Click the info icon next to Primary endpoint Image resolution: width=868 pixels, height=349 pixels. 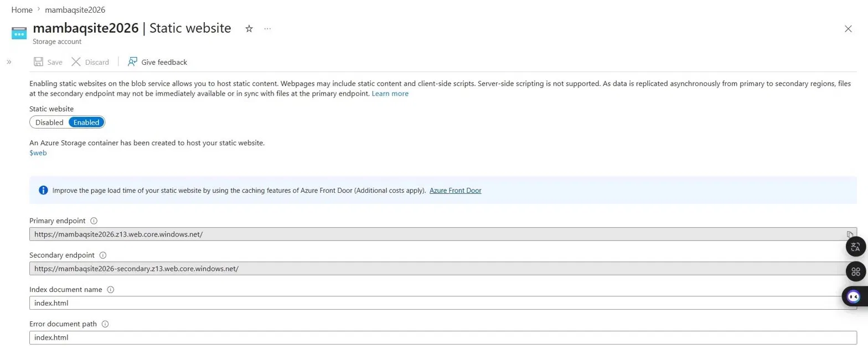pyautogui.click(x=94, y=220)
